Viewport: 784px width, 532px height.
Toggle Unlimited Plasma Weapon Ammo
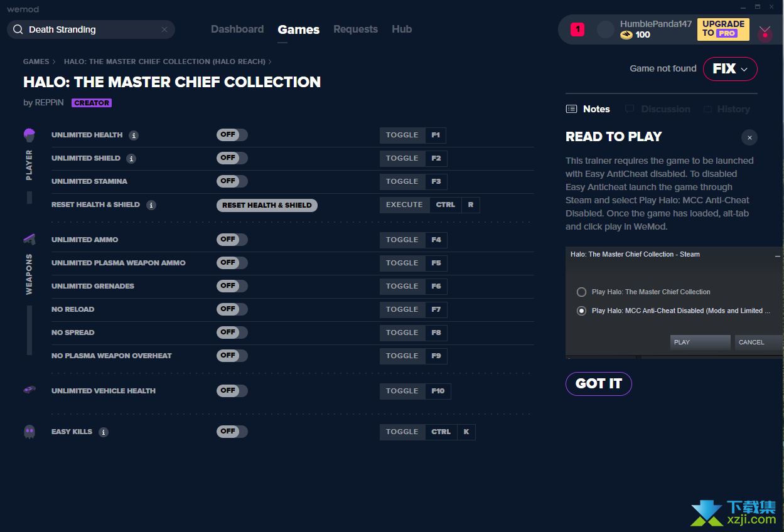232,263
